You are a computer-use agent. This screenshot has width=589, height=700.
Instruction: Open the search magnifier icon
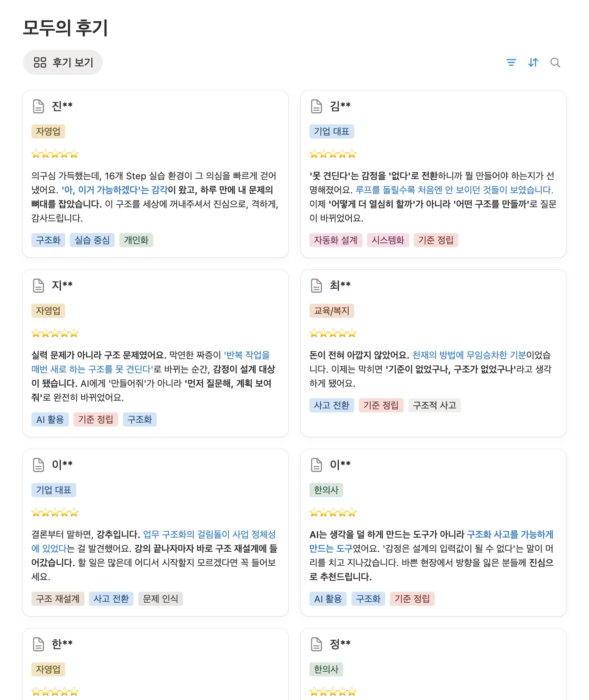(x=555, y=62)
